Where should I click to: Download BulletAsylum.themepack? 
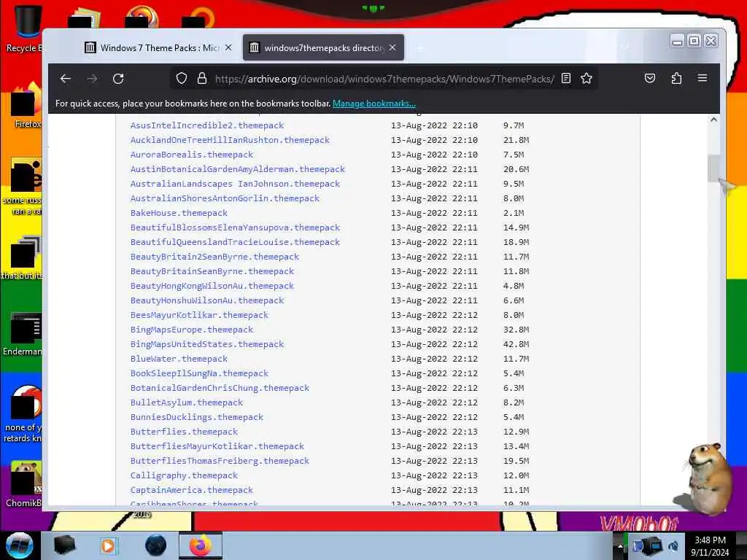pyautogui.click(x=187, y=402)
